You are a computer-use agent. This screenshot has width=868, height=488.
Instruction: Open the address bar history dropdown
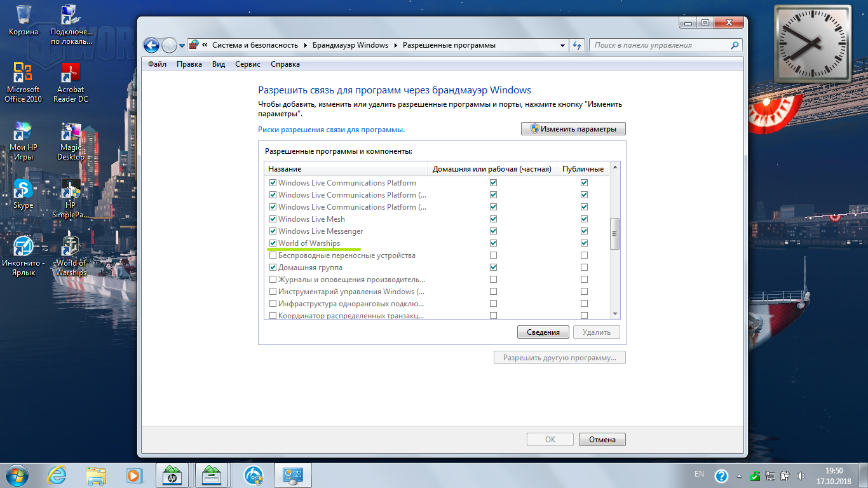point(563,45)
